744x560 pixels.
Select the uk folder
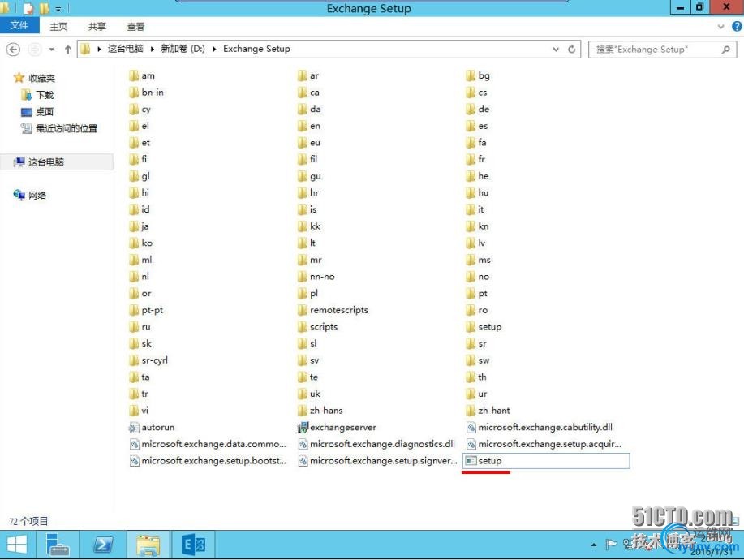point(309,394)
